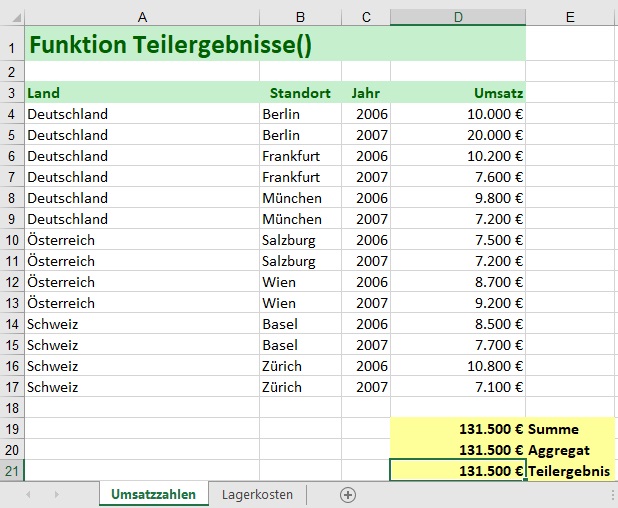Select row 3 via its row header
618x508 pixels.
coord(12,93)
